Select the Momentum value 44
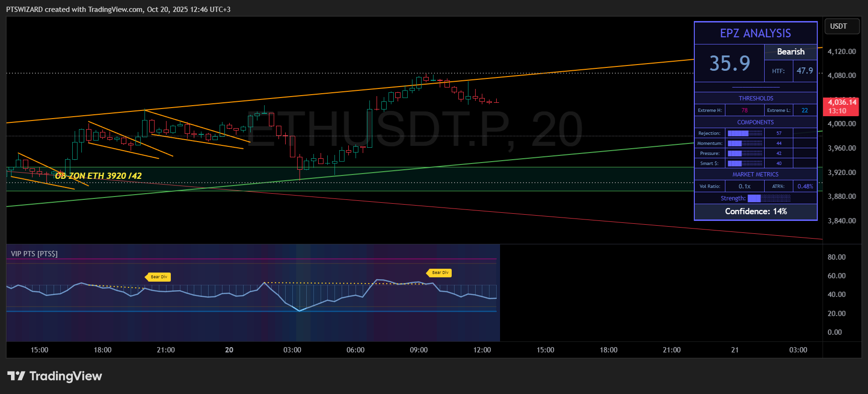This screenshot has width=868, height=394. [779, 143]
